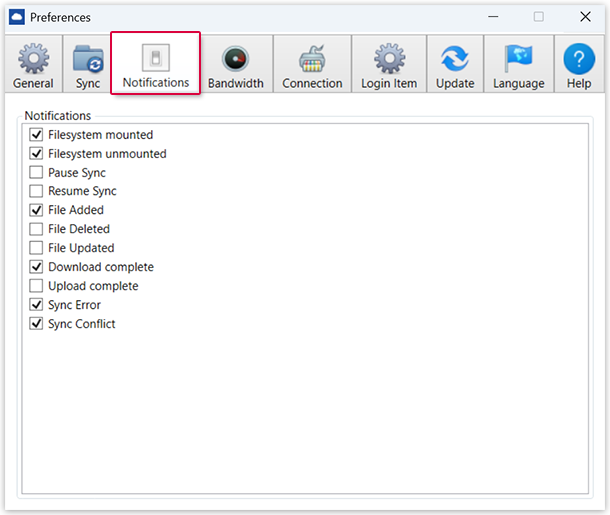Disable the File Added notification
Image resolution: width=610 pixels, height=515 pixels.
(37, 211)
